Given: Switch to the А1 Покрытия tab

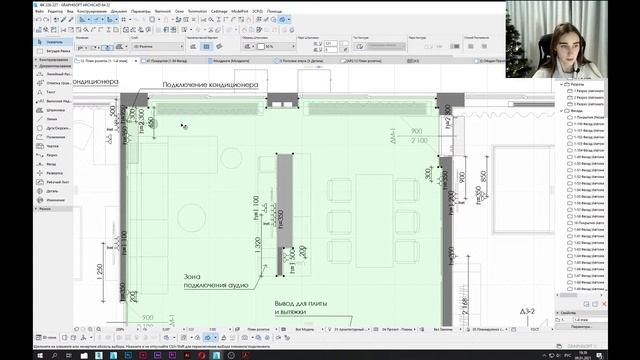Looking at the screenshot, I should [167, 61].
